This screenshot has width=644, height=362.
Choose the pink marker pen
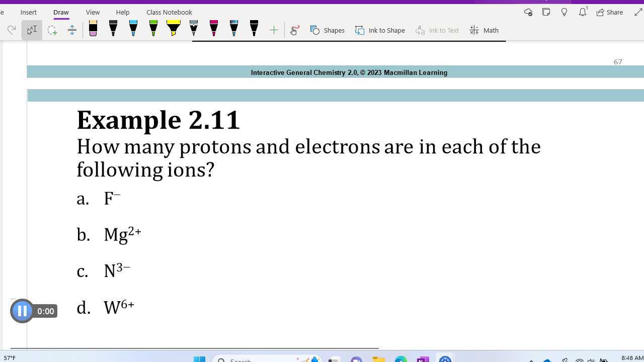click(x=214, y=29)
